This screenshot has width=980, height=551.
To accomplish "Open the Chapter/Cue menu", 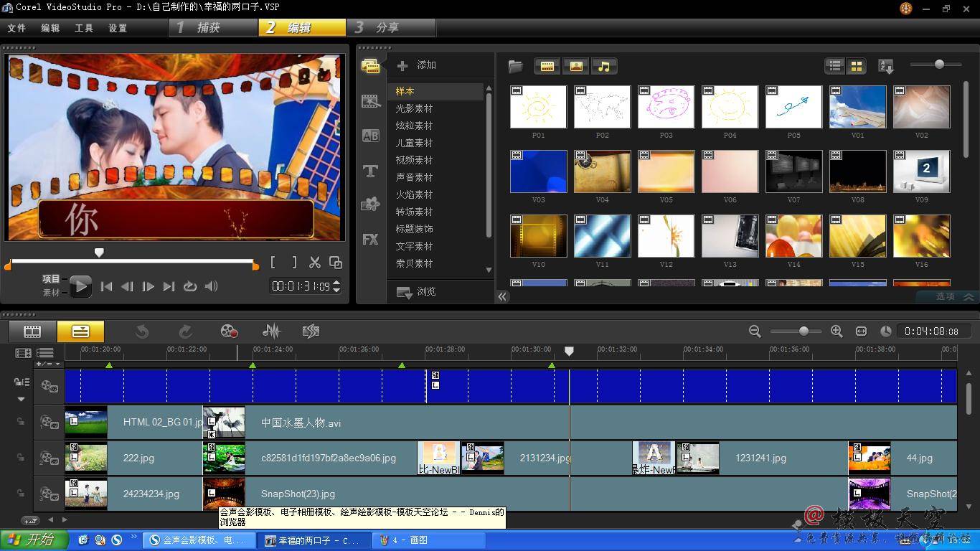I will pyautogui.click(x=49, y=364).
